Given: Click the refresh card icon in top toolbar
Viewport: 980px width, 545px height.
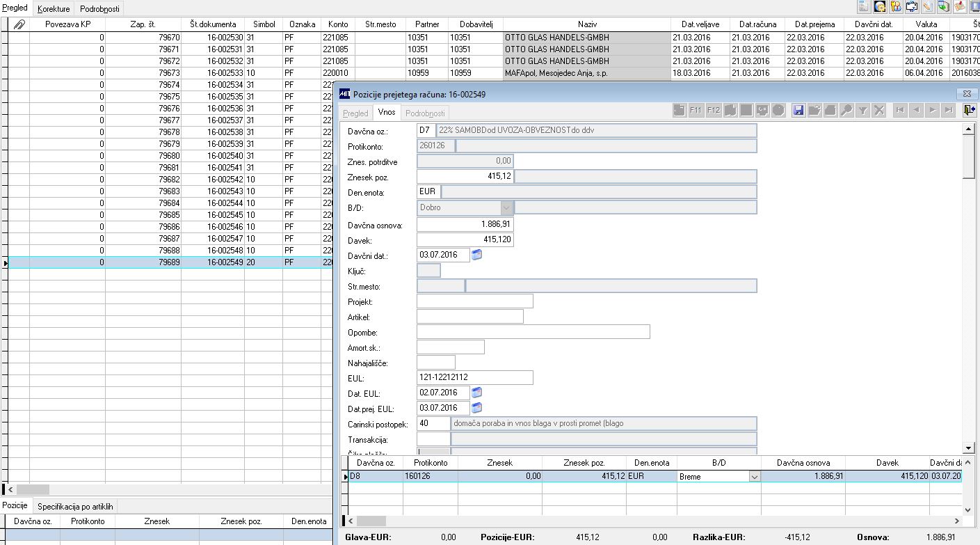Looking at the screenshot, I should point(912,6).
